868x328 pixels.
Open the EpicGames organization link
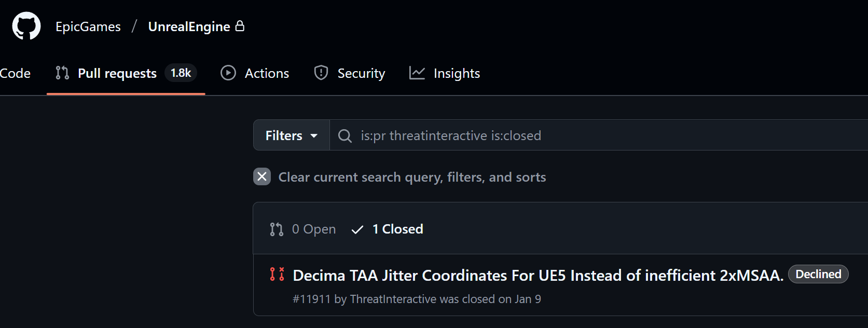click(88, 26)
